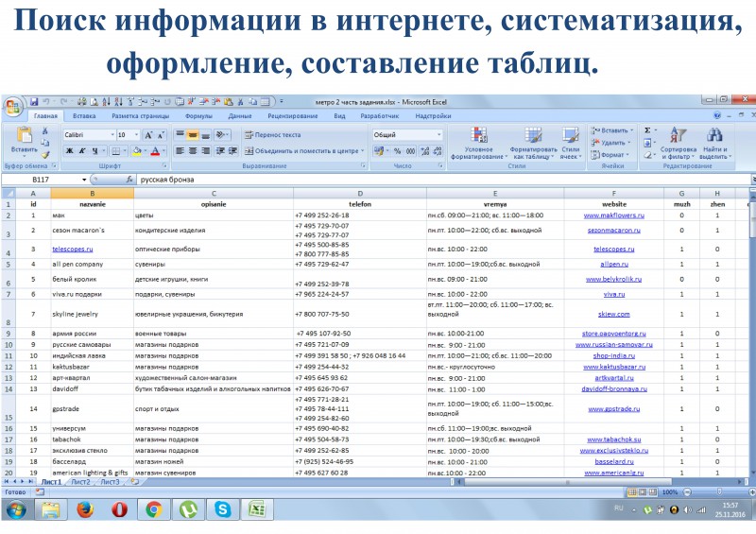Apply italic with the К button
The width and height of the screenshot is (756, 534).
click(x=82, y=151)
